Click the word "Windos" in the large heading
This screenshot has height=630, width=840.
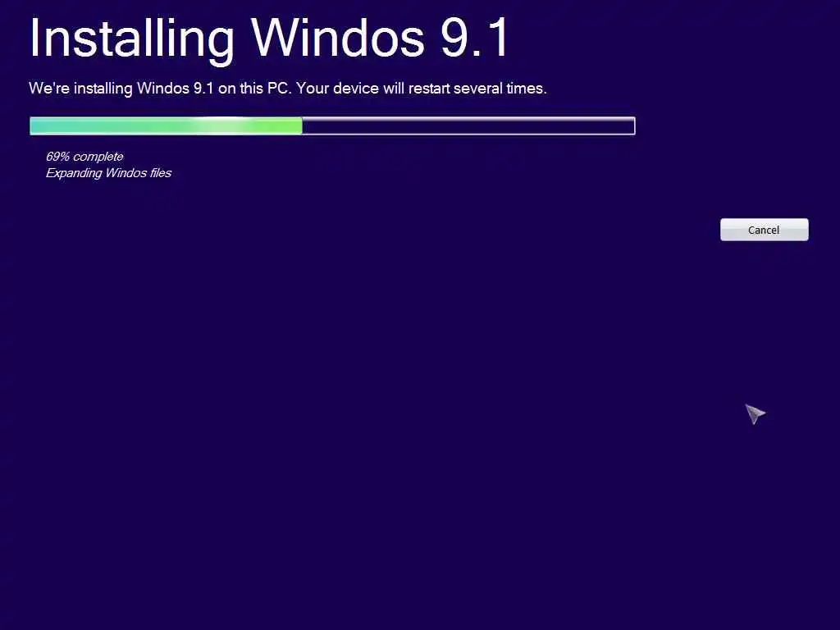click(x=338, y=38)
